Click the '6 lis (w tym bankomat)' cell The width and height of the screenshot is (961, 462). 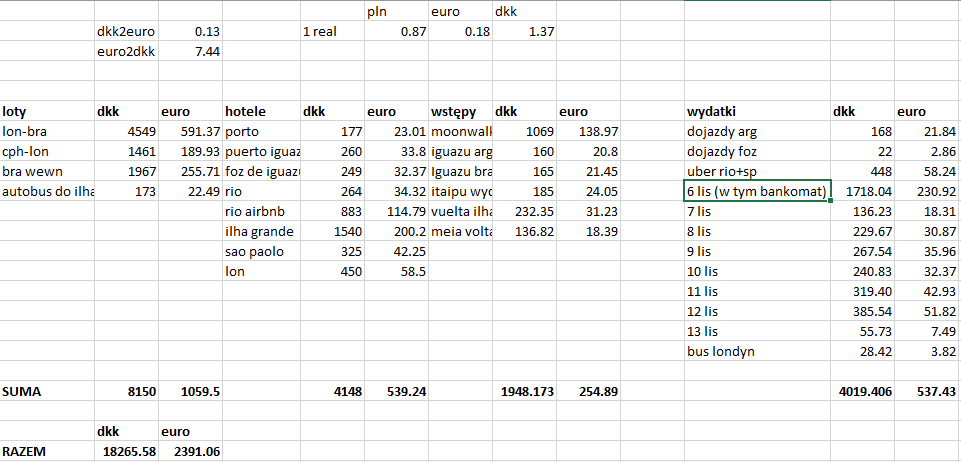(x=758, y=191)
